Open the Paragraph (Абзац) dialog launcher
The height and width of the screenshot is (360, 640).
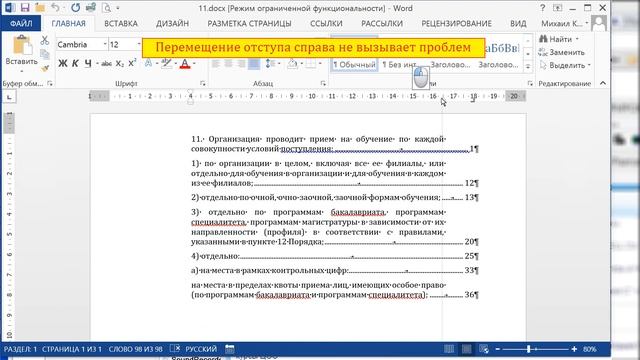[x=323, y=83]
